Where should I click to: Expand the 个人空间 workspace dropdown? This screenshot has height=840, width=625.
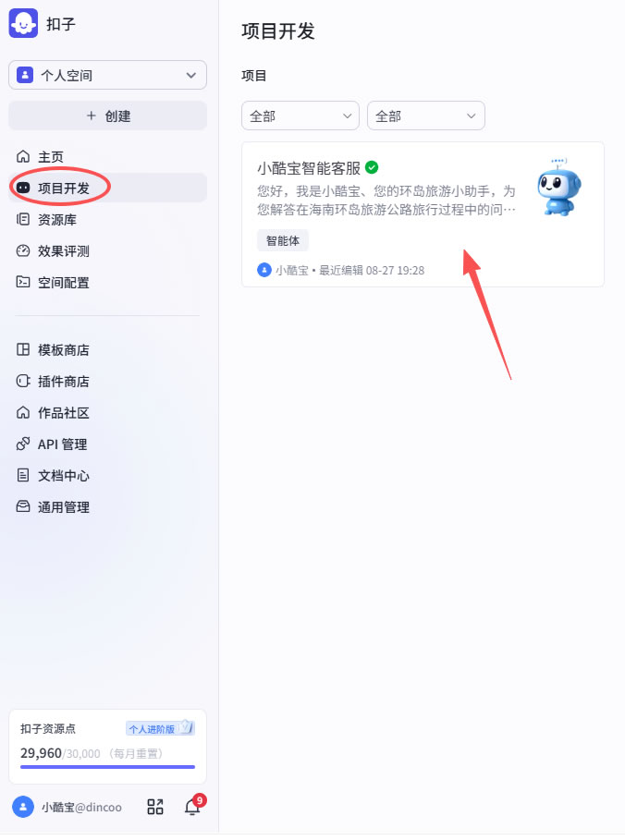(x=107, y=75)
